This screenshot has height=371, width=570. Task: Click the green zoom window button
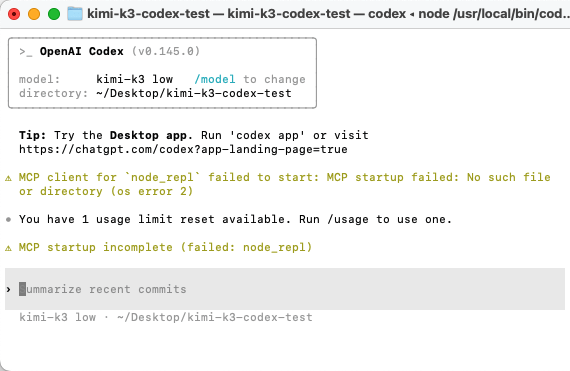pyautogui.click(x=54, y=14)
